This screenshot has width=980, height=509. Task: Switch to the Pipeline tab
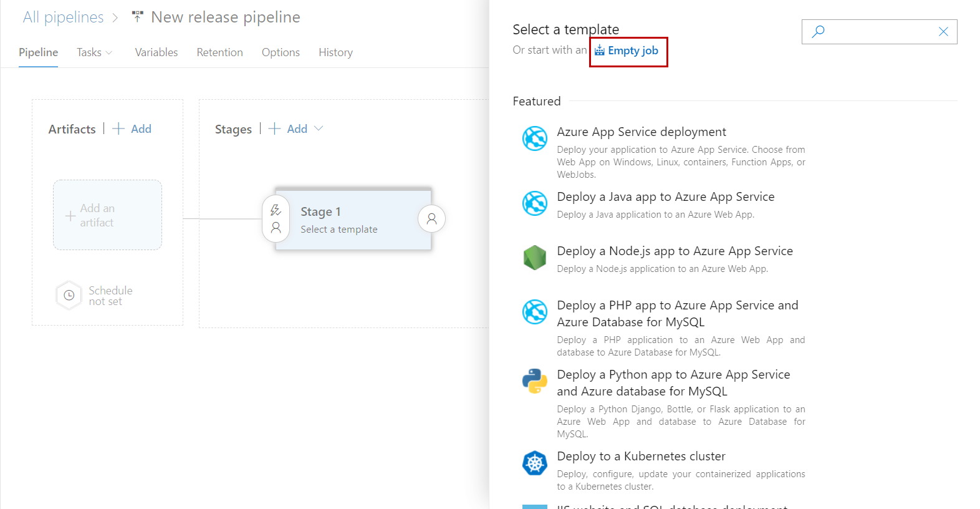pyautogui.click(x=38, y=52)
